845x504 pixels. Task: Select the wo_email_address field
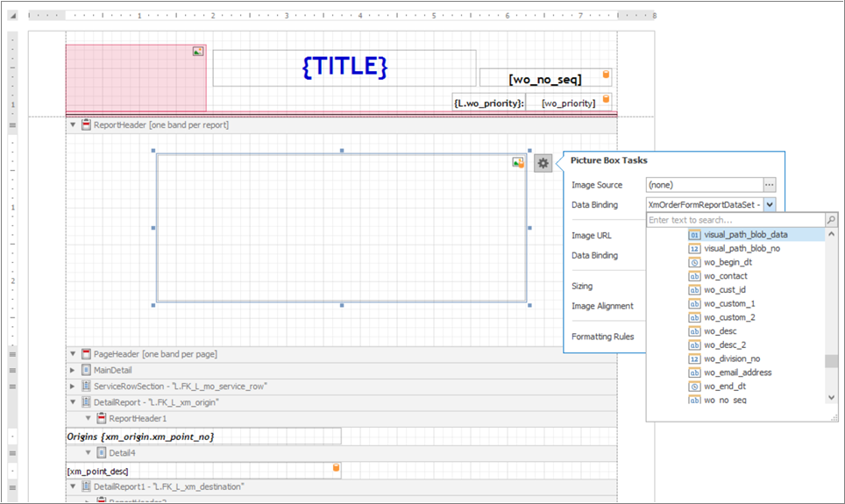(x=737, y=373)
